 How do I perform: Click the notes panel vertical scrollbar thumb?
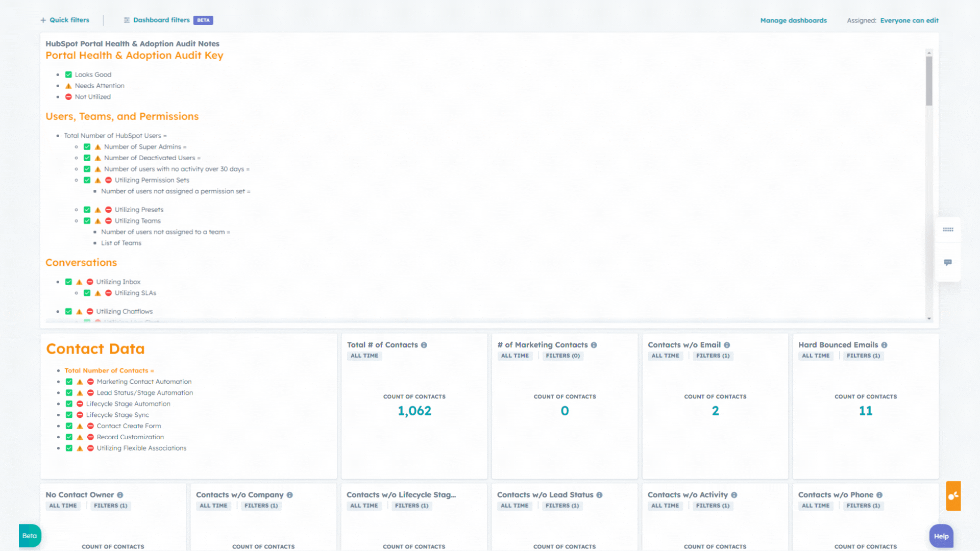(929, 81)
